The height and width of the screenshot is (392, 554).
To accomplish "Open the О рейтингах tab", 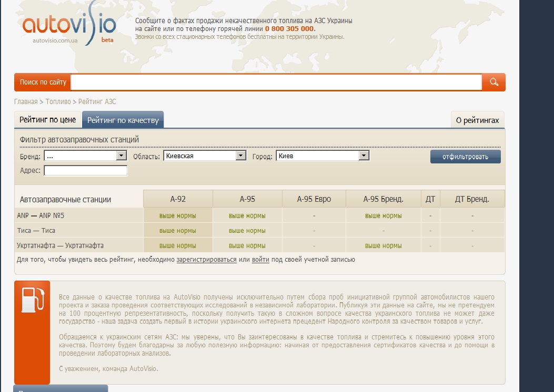I will coord(477,120).
